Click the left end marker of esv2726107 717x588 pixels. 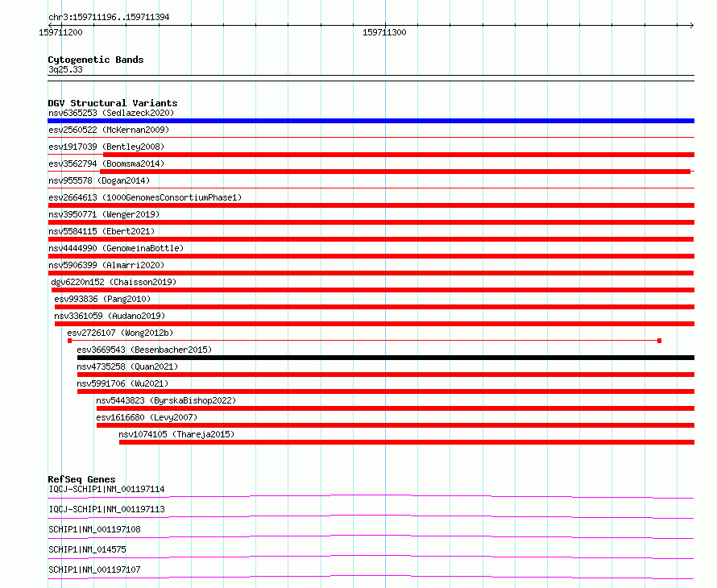(x=69, y=341)
